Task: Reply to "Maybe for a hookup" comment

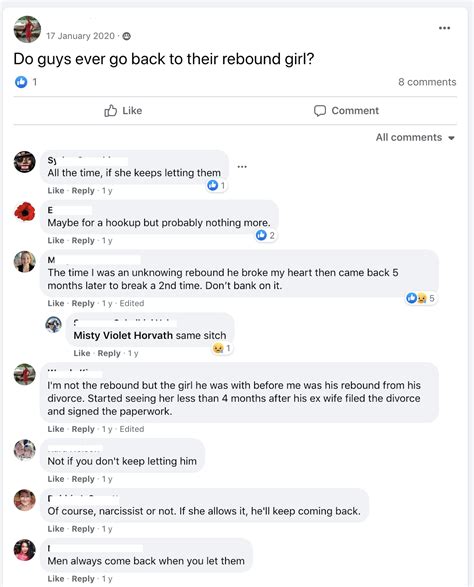Action: (x=83, y=240)
